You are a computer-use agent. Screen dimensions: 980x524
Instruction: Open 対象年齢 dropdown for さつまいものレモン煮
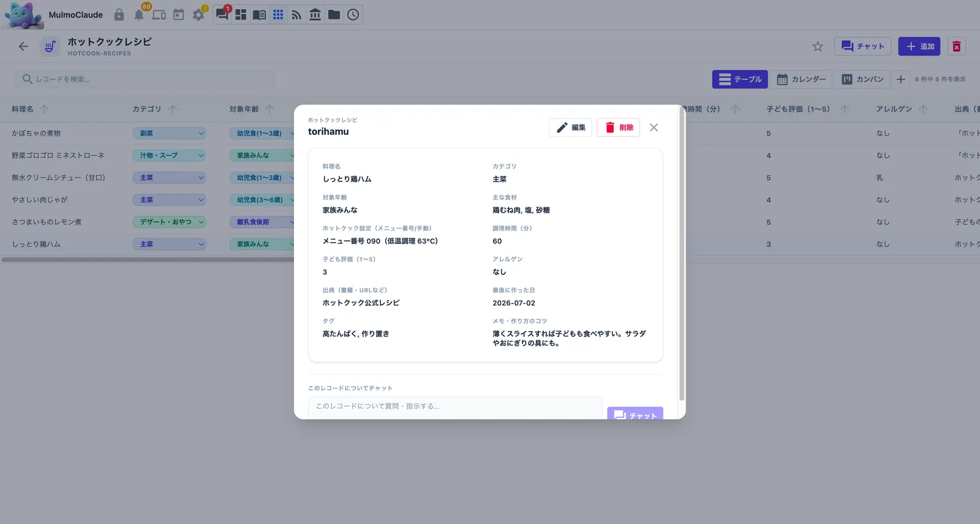point(262,222)
